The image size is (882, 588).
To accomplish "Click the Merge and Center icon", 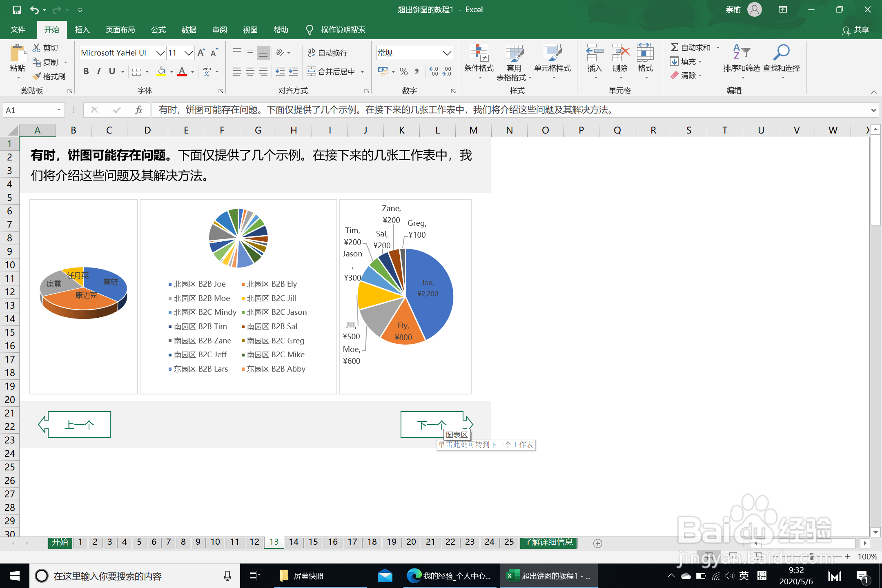I will point(312,71).
